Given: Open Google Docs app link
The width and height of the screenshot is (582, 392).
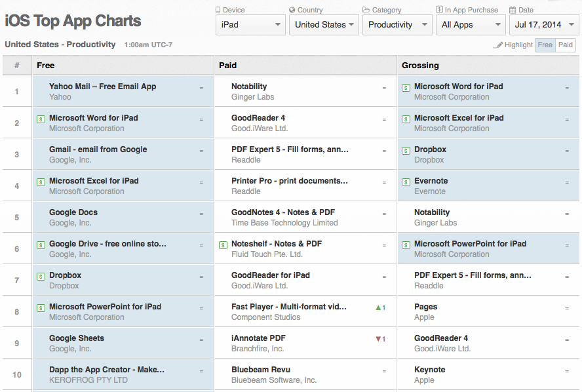Looking at the screenshot, I should pos(73,212).
